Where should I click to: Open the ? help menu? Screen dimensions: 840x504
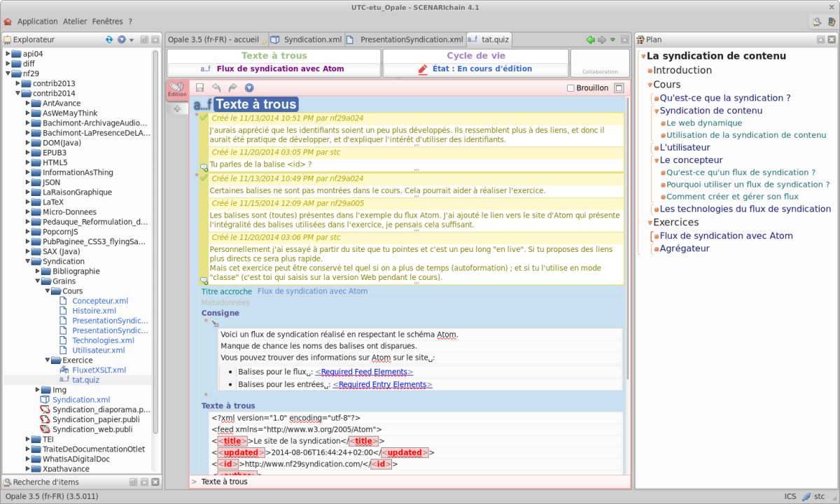coord(130,22)
